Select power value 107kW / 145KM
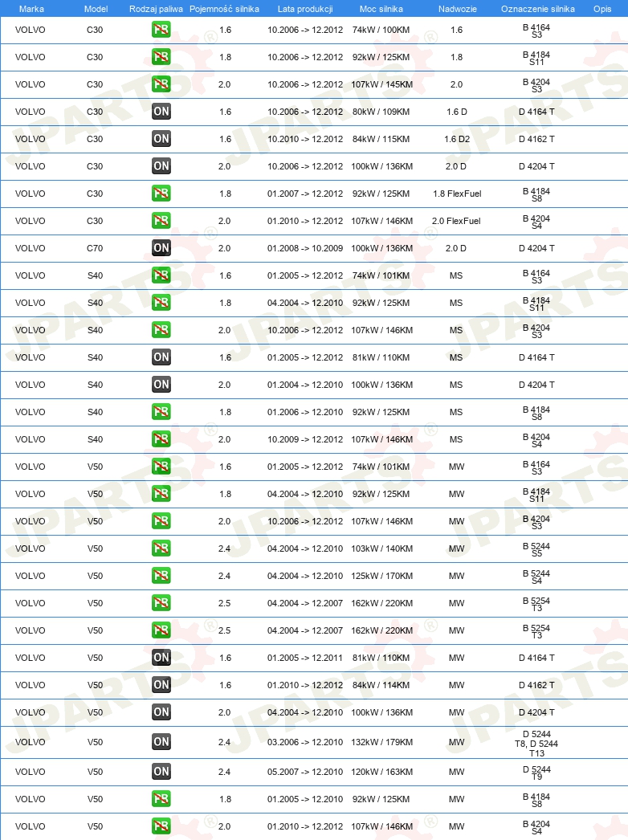Screen dimensions: 628x840 (381, 84)
